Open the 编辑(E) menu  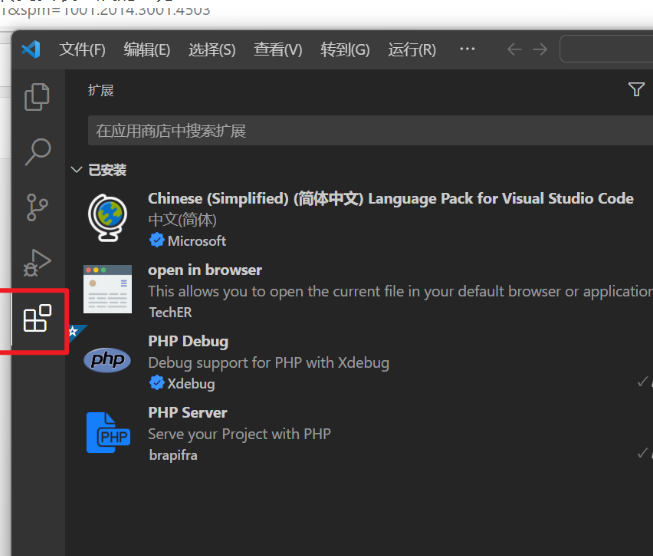click(147, 49)
